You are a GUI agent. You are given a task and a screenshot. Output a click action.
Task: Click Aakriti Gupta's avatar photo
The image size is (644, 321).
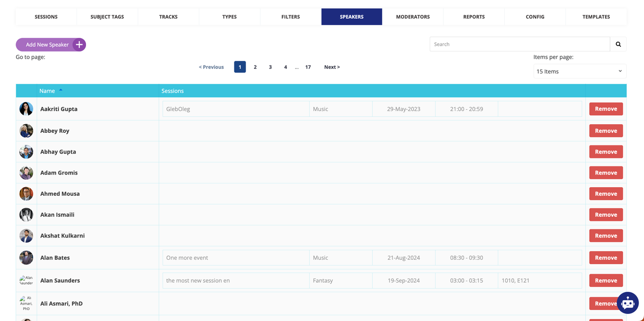[26, 109]
